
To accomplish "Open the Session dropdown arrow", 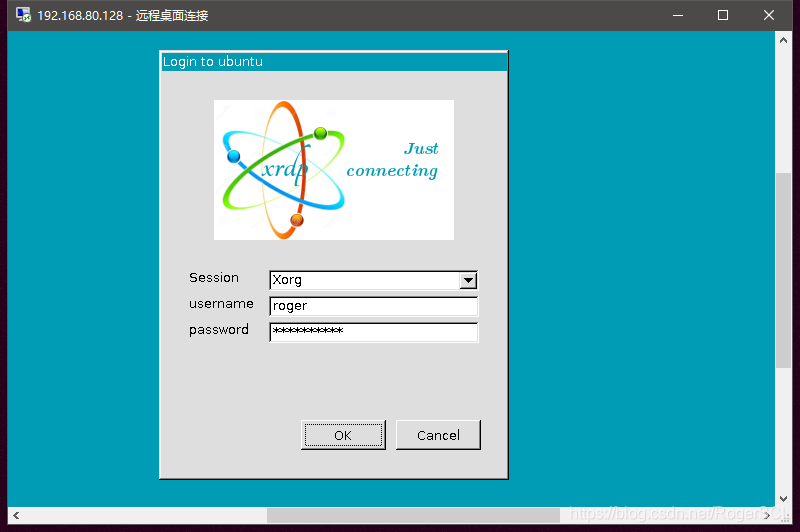I will [468, 280].
